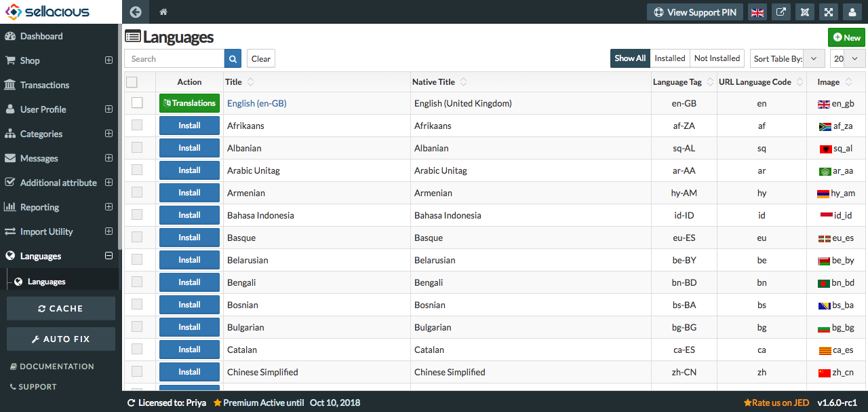868x412 pixels.
Task: Click the back arrow icon in top bar
Action: [x=136, y=12]
